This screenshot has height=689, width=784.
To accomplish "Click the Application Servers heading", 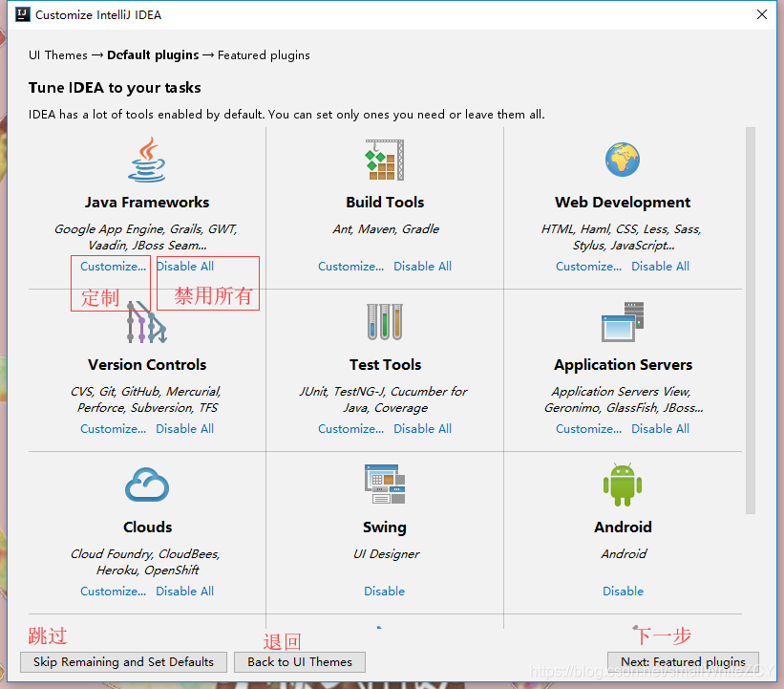I will (x=623, y=365).
